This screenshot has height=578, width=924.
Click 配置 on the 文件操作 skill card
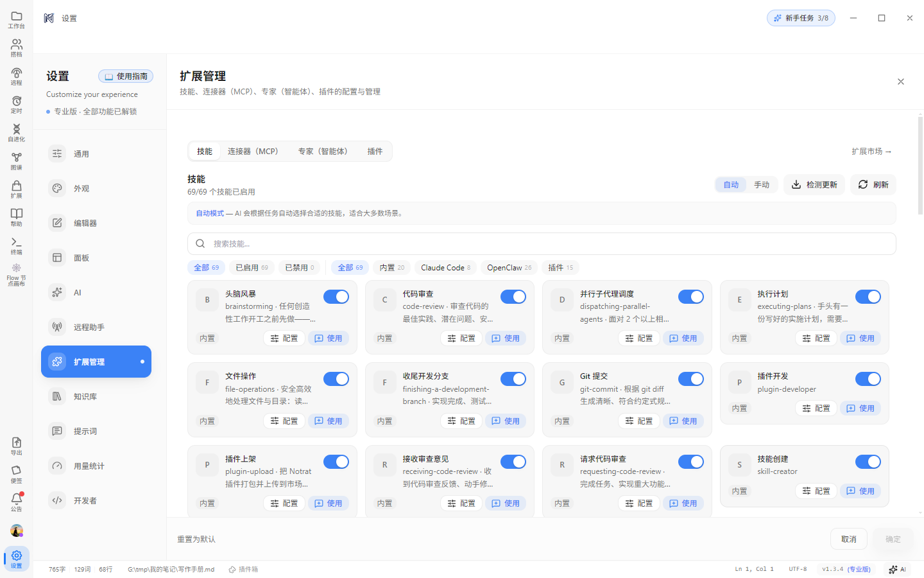coord(284,421)
